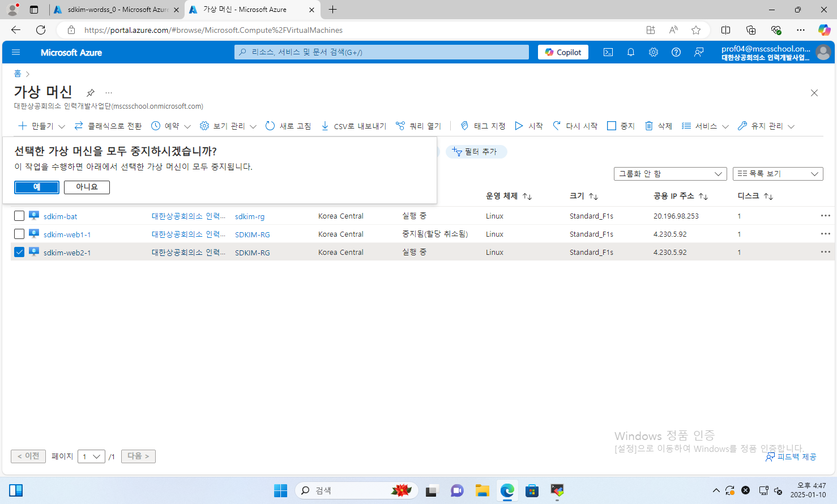Close the 가상 머신 blade
837x504 pixels.
pyautogui.click(x=814, y=93)
